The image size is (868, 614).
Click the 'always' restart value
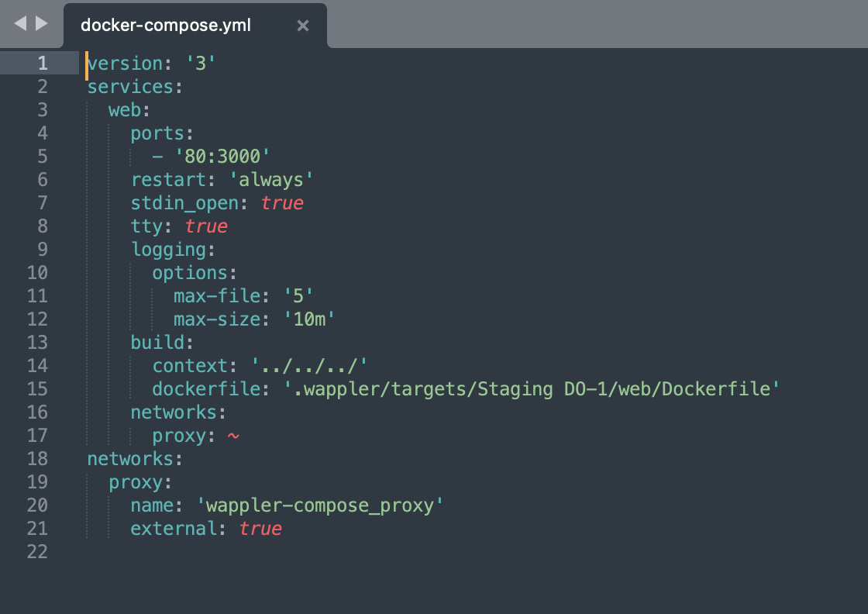(x=271, y=180)
